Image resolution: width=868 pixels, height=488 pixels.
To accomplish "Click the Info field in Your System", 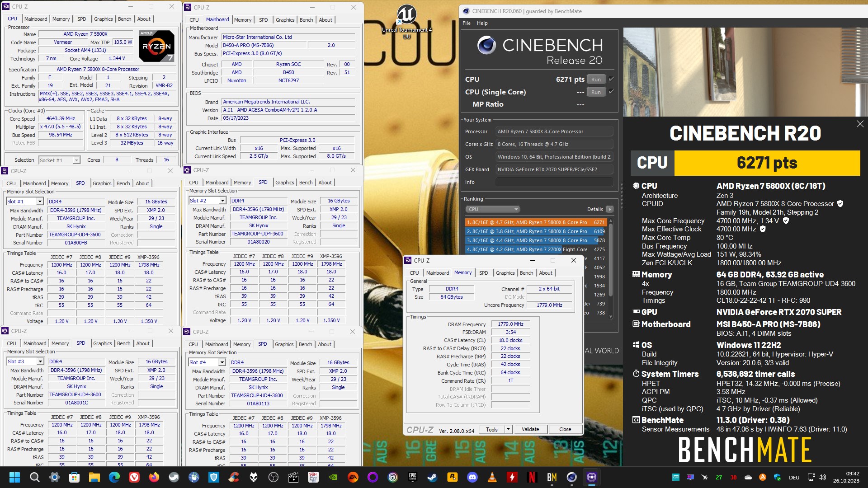I will (554, 182).
